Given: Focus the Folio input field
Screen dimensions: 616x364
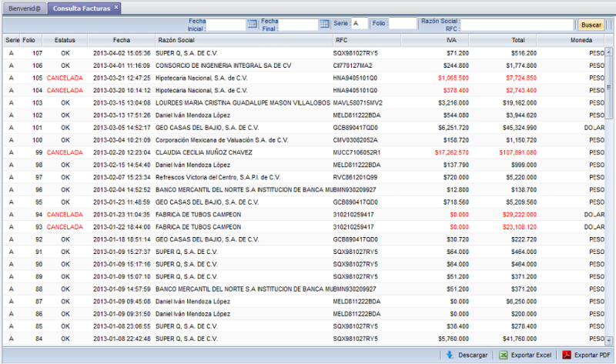Looking at the screenshot, I should point(402,25).
